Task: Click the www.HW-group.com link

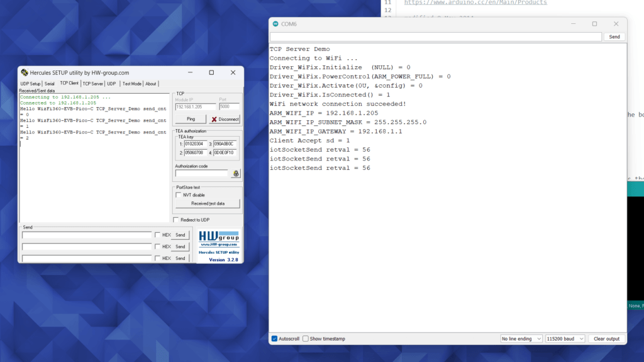Action: tap(219, 244)
